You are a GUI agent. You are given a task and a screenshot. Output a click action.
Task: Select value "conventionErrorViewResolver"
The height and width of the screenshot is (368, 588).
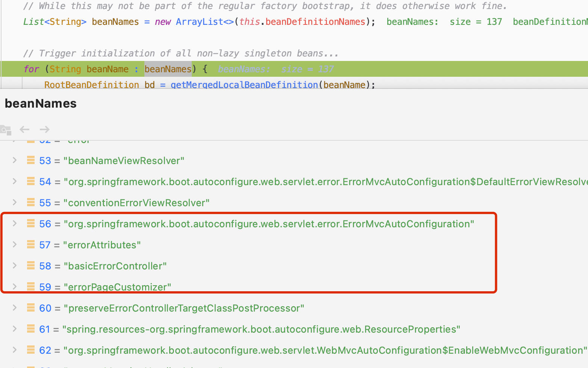coord(136,203)
